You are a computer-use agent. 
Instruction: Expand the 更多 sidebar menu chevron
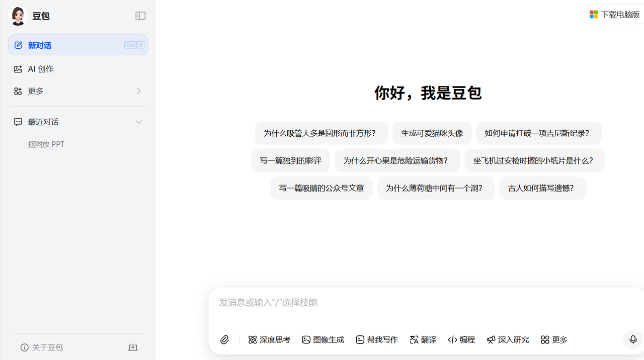[139, 91]
